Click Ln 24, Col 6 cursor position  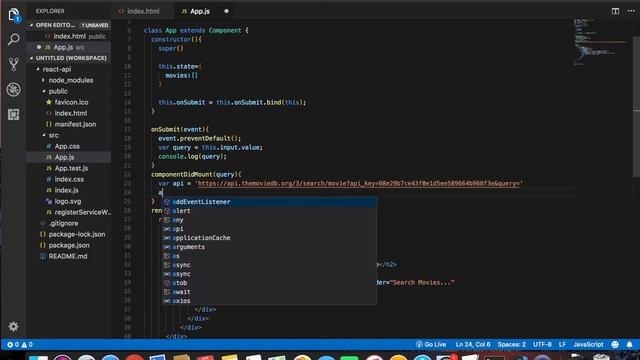click(473, 344)
